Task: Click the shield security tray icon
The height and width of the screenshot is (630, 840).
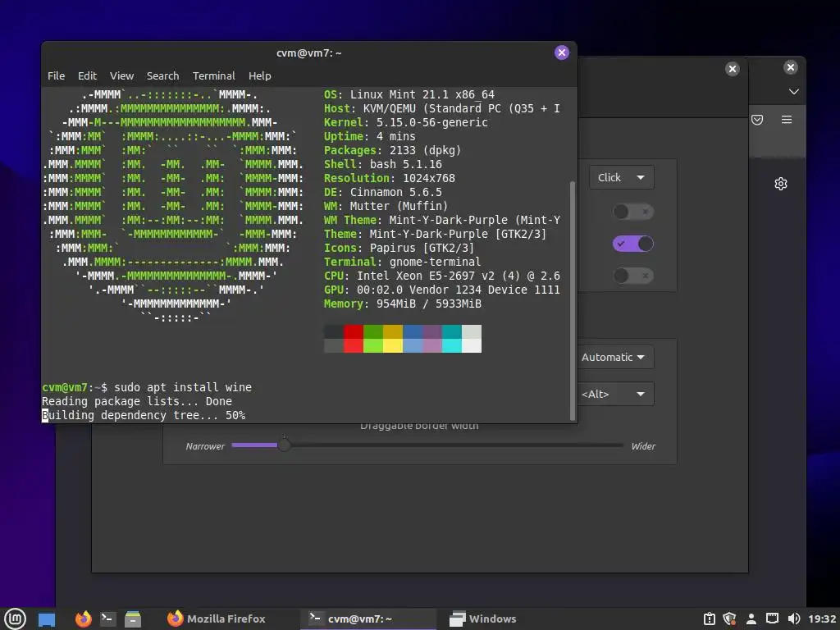Action: 729,619
